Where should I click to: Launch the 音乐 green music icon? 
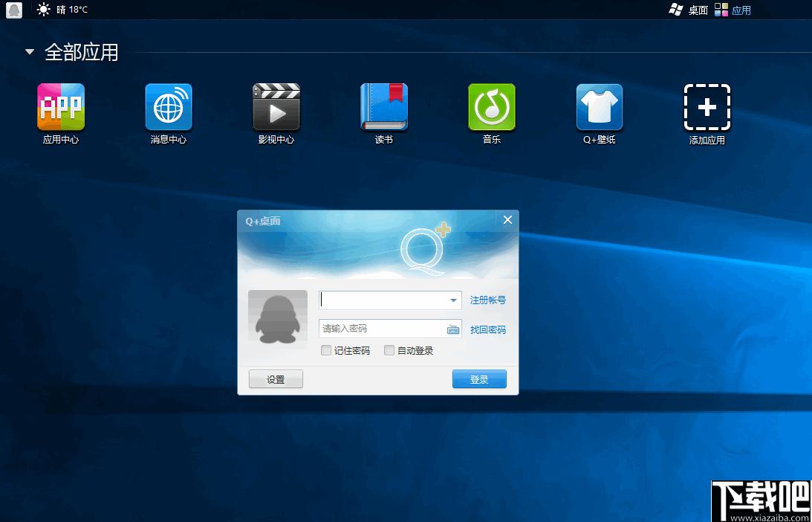click(492, 107)
